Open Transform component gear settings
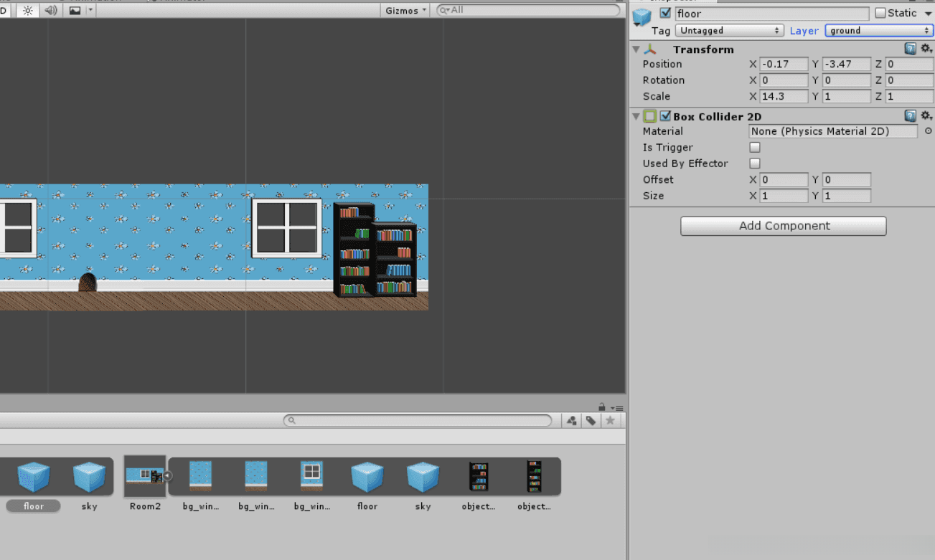 pos(926,49)
